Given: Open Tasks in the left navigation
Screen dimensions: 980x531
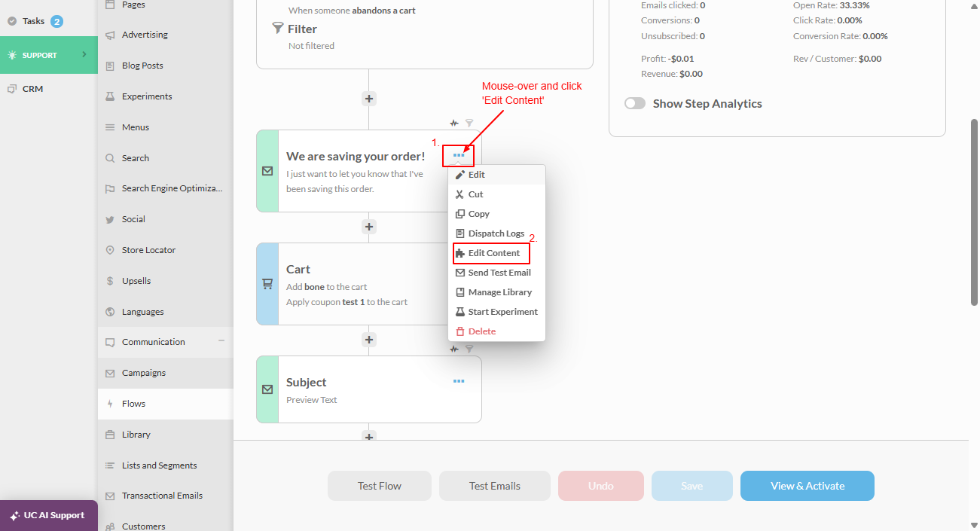Looking at the screenshot, I should pos(35,21).
